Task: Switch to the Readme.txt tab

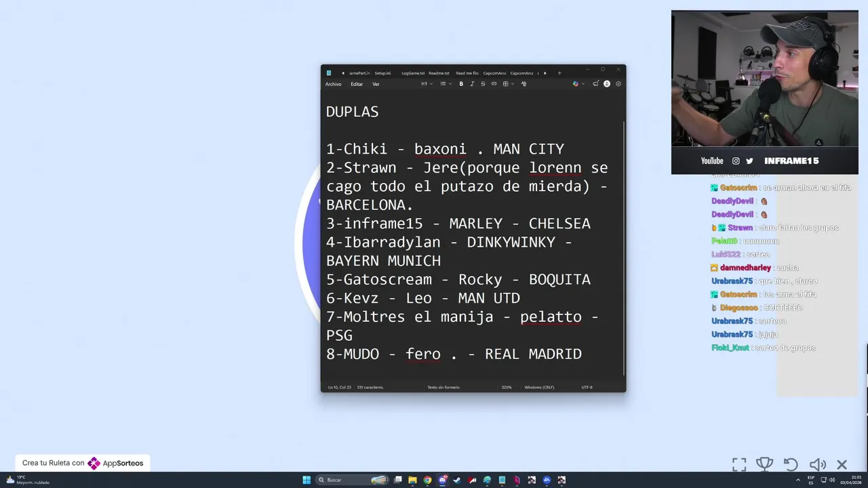Action: coord(439,73)
